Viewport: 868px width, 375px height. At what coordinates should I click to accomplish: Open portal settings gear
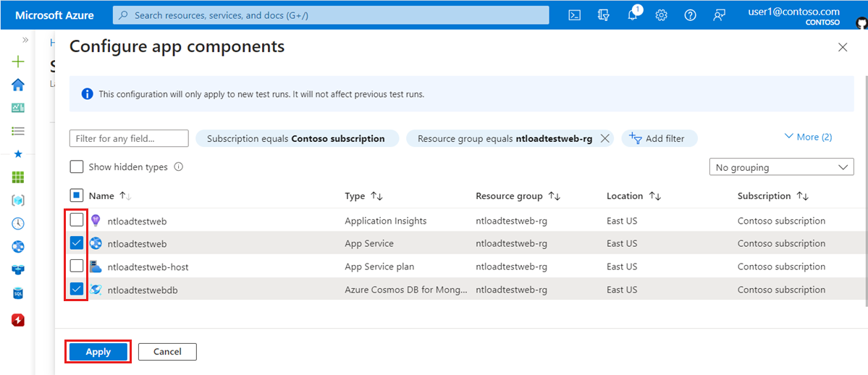pyautogui.click(x=661, y=15)
